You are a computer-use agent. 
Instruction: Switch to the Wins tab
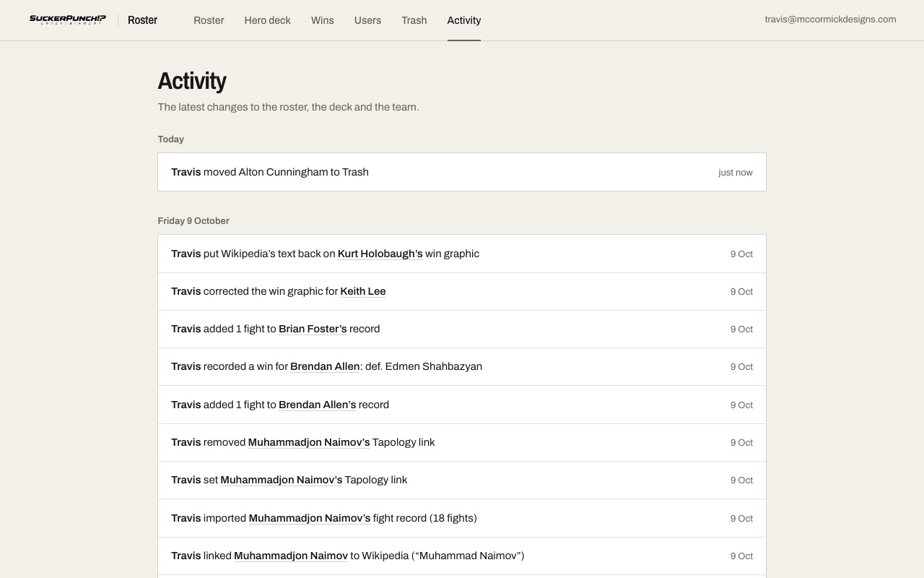click(322, 20)
